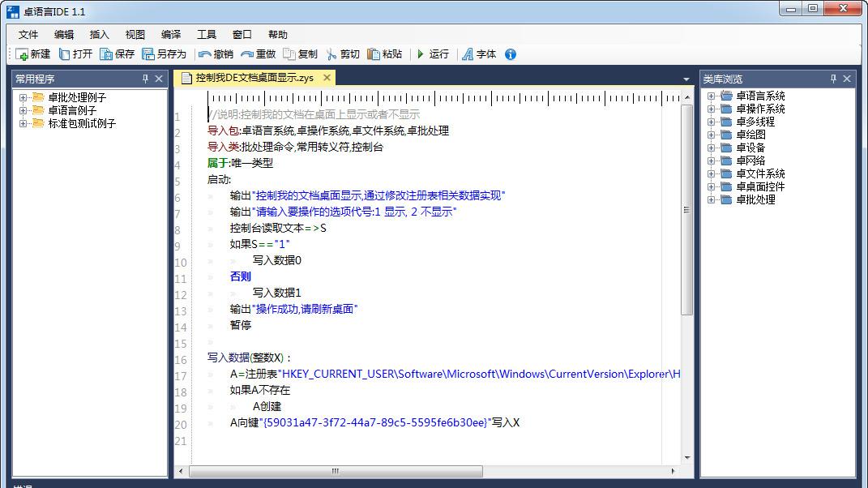The width and height of the screenshot is (868, 488).
Task: Expand the 卓桌面控件 library node
Action: [x=711, y=186]
